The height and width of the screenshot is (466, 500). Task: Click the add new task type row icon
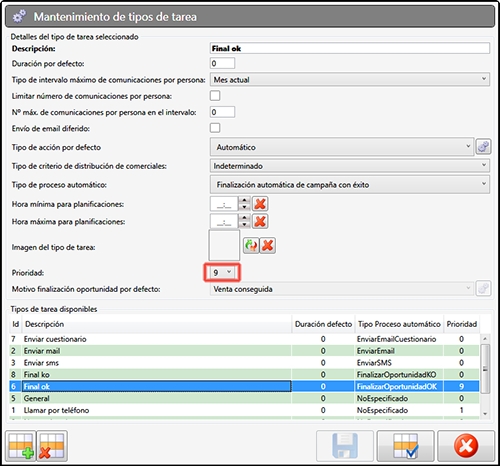[x=21, y=446]
